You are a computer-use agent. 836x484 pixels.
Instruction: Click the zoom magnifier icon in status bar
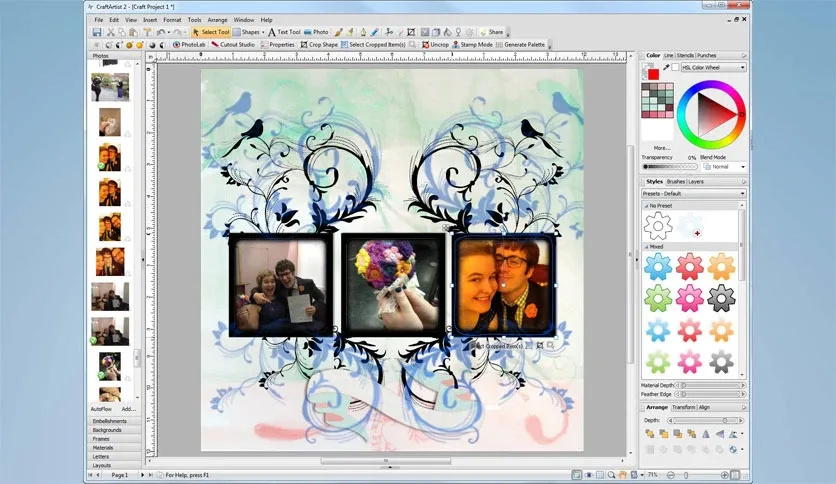tap(611, 475)
